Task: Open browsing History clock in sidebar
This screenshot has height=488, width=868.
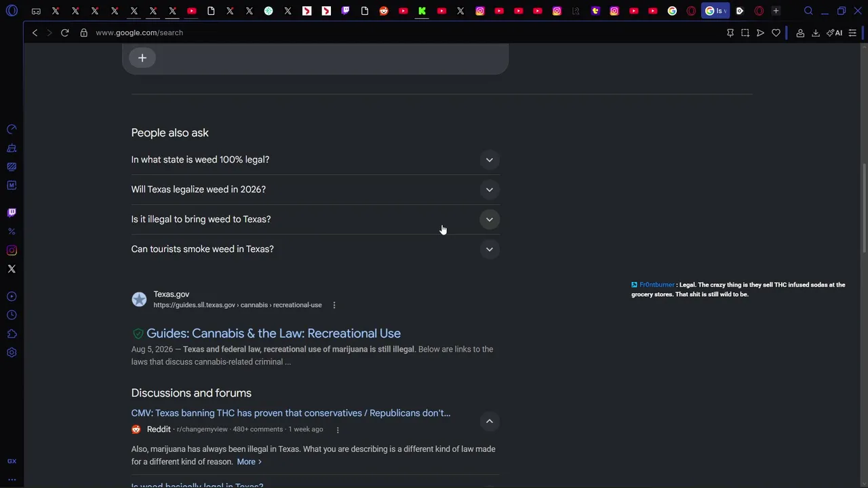Action: (x=12, y=315)
